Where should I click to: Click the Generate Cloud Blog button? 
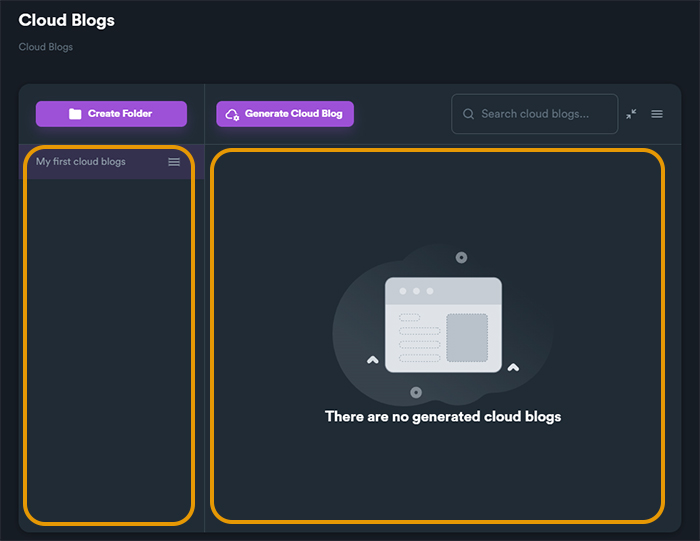click(285, 114)
